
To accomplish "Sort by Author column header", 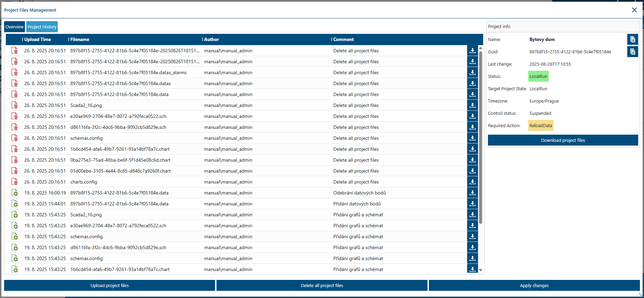I will 211,39.
